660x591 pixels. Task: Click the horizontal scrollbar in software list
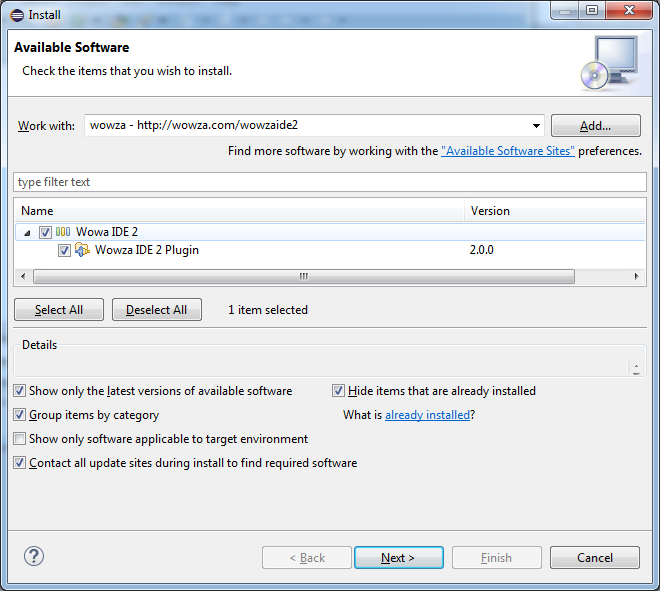pos(303,276)
